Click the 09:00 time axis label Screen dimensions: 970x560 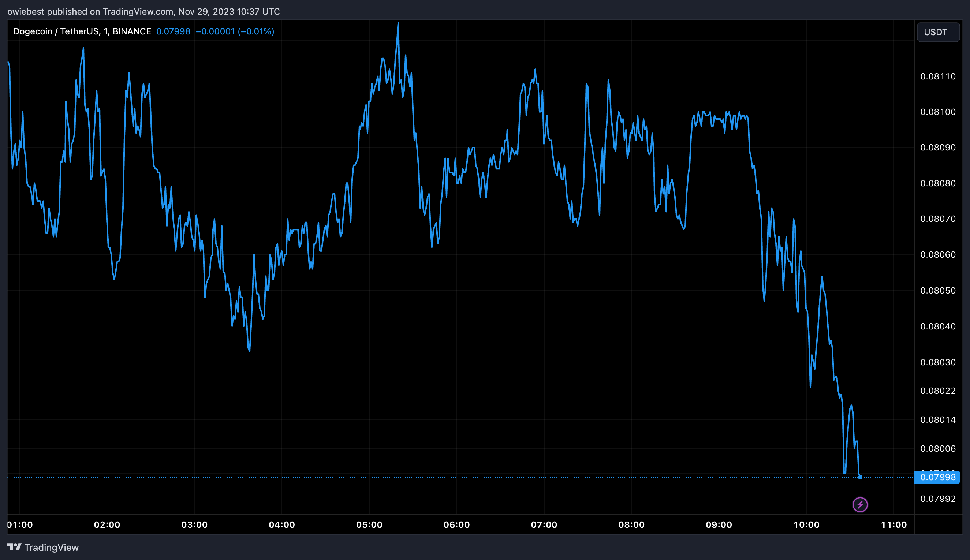click(x=719, y=524)
